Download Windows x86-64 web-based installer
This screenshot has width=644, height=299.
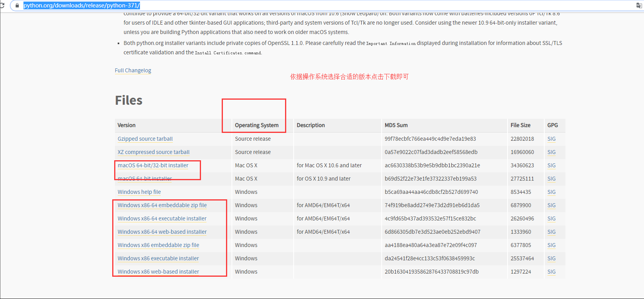(162, 232)
